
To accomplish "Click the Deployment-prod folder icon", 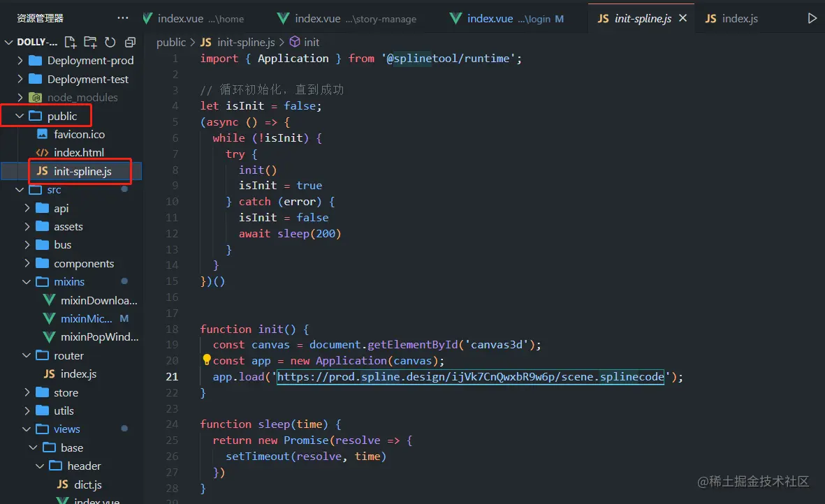I will click(x=35, y=61).
